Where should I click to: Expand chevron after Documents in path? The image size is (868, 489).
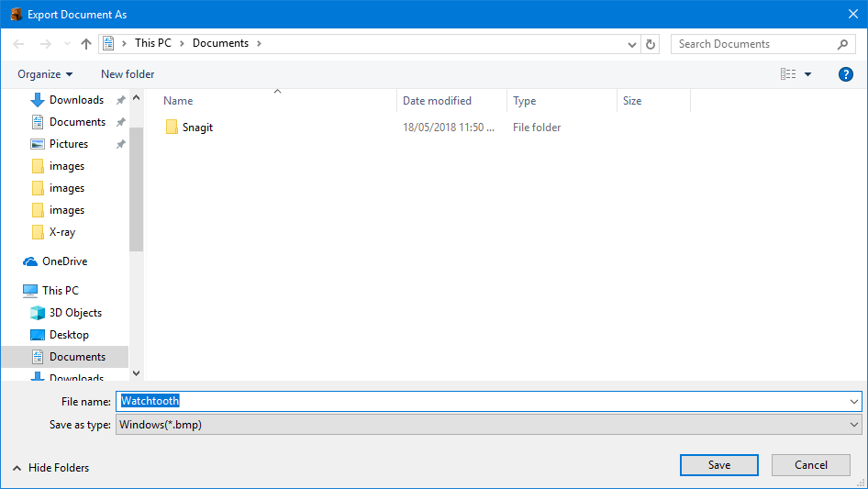point(259,43)
